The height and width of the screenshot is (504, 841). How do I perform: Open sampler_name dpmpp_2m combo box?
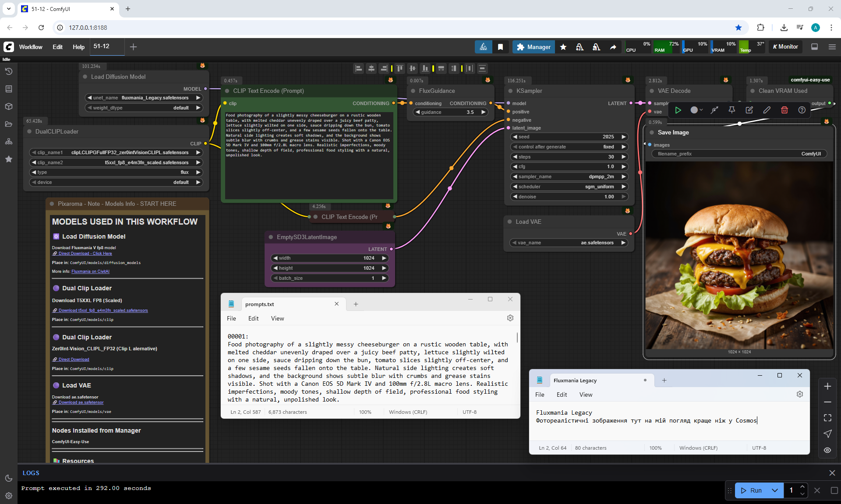tap(569, 176)
